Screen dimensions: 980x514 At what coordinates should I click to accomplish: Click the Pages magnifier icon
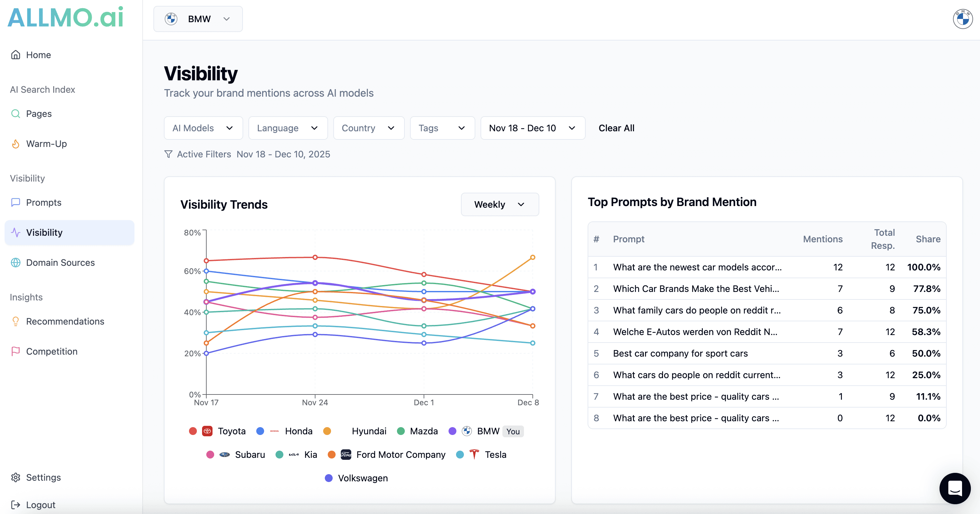point(16,114)
